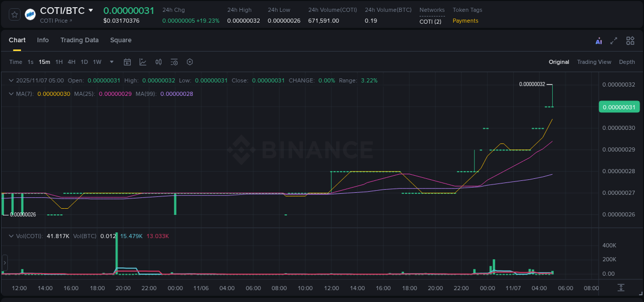This screenshot has height=302, width=644.
Task: Click the Payments token tag link
Action: pos(465,21)
